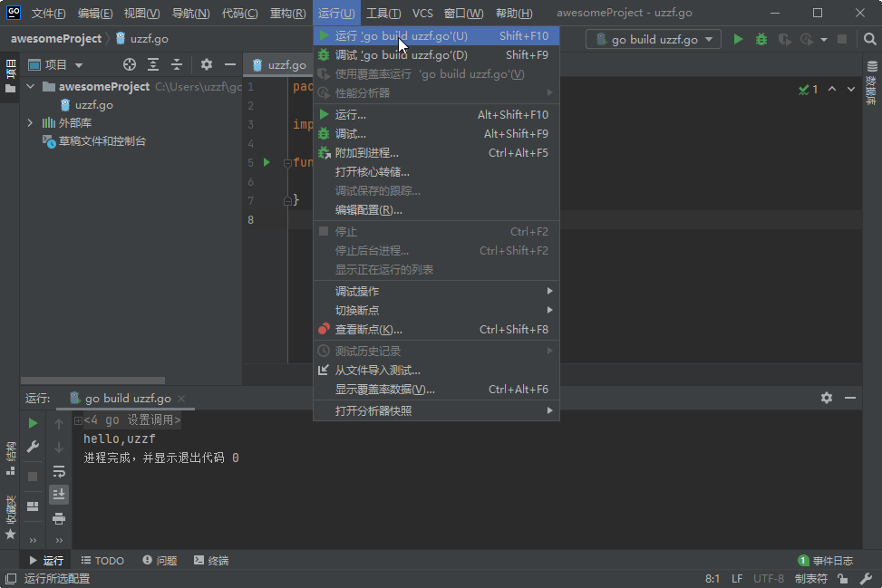This screenshot has height=588, width=882.
Task: Collapse the awesomeProject tree node
Action: point(31,87)
